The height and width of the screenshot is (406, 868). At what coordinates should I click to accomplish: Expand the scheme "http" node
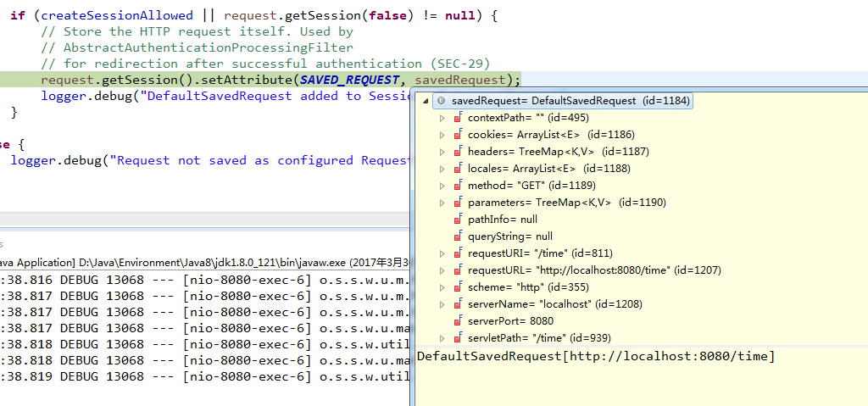(x=442, y=287)
